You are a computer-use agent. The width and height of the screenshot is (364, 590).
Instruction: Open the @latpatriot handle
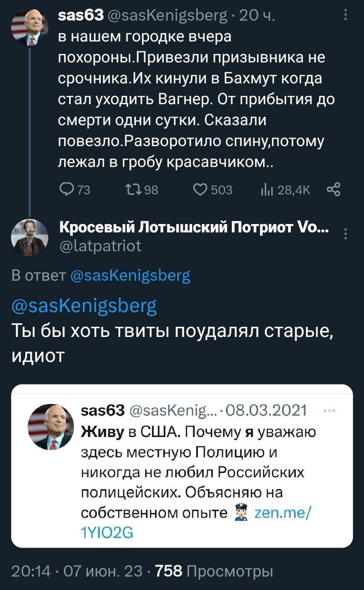point(100,247)
